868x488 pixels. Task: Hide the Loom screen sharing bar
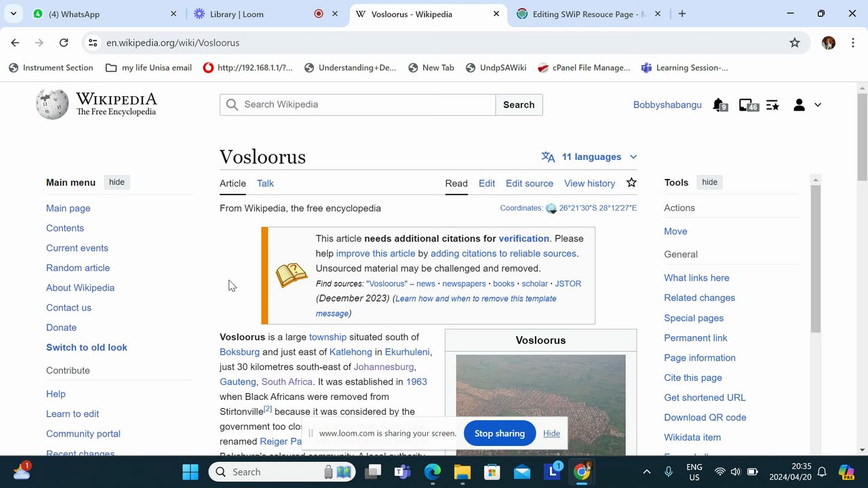click(x=551, y=433)
